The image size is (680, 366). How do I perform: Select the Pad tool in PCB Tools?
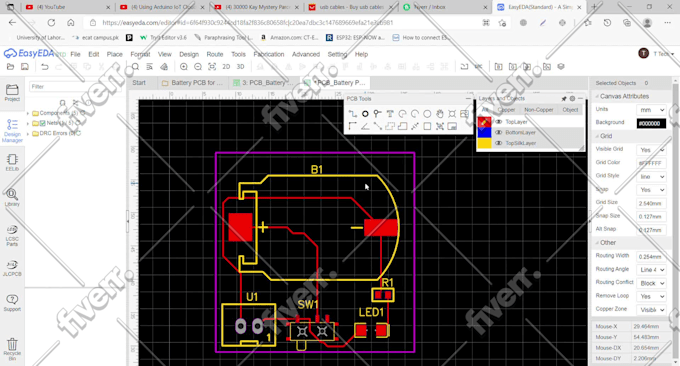tap(365, 114)
